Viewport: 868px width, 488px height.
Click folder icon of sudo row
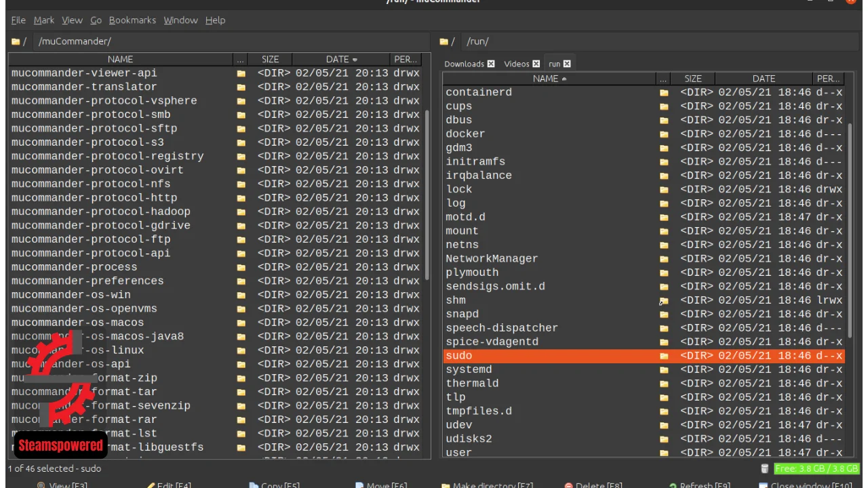click(x=664, y=356)
